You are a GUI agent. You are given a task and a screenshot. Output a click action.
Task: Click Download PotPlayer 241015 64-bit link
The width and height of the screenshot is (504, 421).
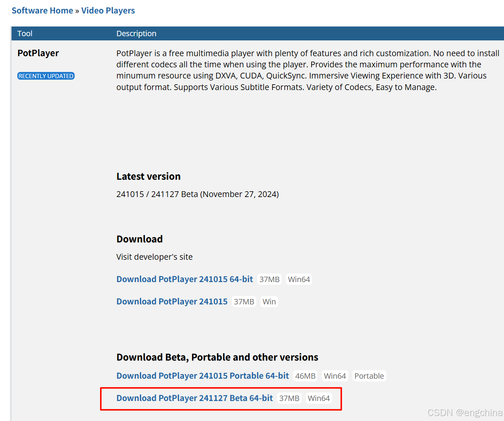pyautogui.click(x=185, y=279)
